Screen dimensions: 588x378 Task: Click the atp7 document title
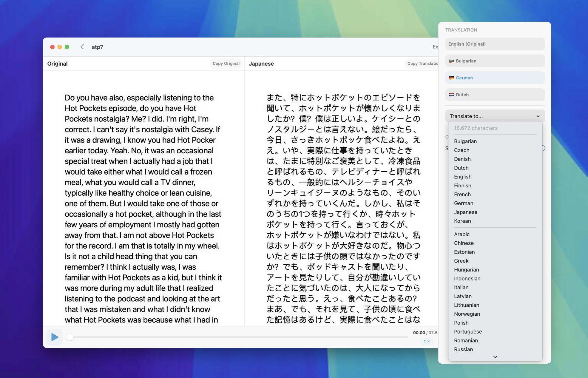coord(97,47)
